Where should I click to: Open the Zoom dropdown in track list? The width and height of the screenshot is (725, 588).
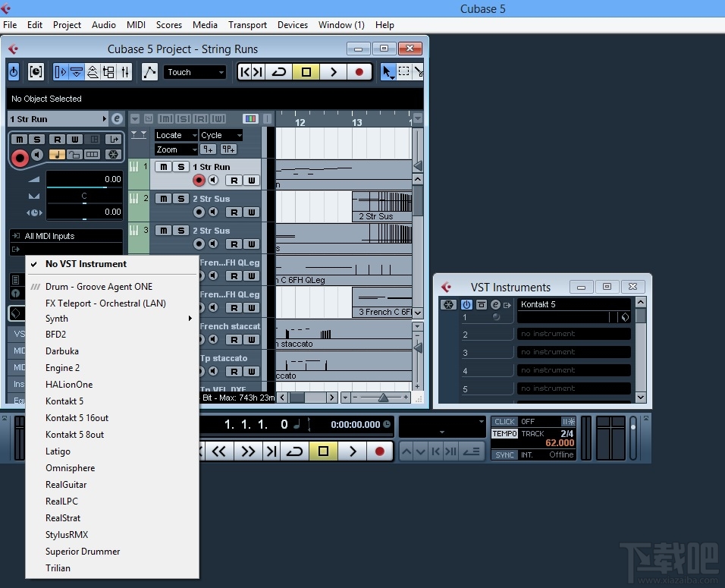[x=176, y=149]
